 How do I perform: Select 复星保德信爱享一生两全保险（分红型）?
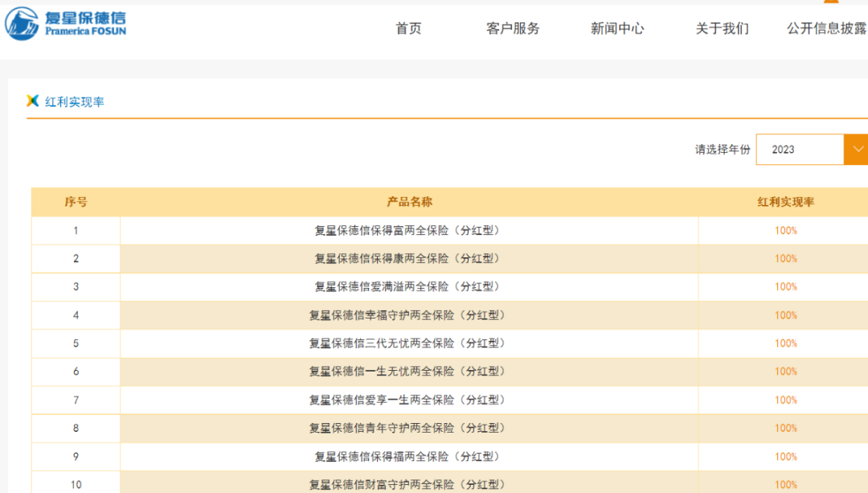(x=409, y=400)
